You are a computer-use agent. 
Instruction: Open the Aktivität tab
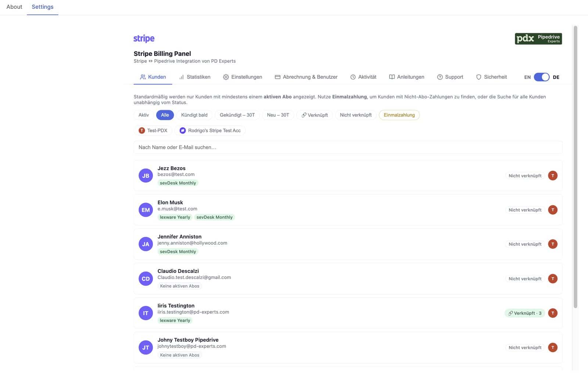pos(363,77)
